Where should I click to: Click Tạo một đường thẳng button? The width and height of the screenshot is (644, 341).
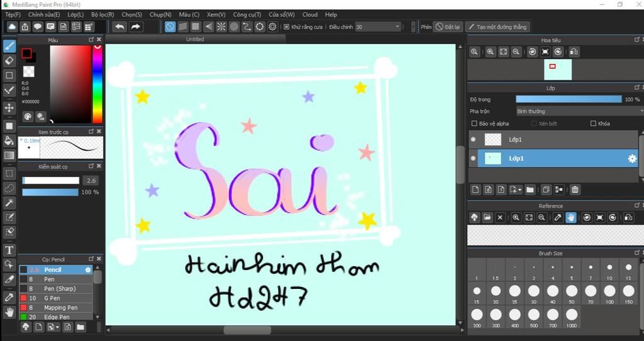click(497, 27)
